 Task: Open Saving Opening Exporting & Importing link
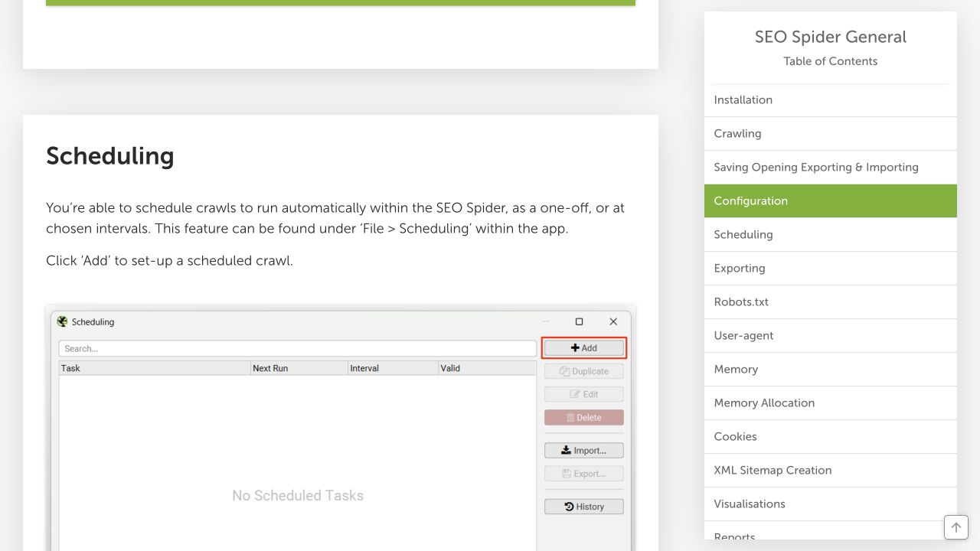click(x=831, y=168)
